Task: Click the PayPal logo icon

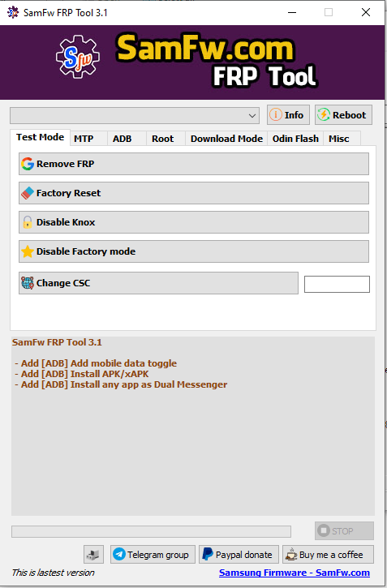Action: coord(208,554)
